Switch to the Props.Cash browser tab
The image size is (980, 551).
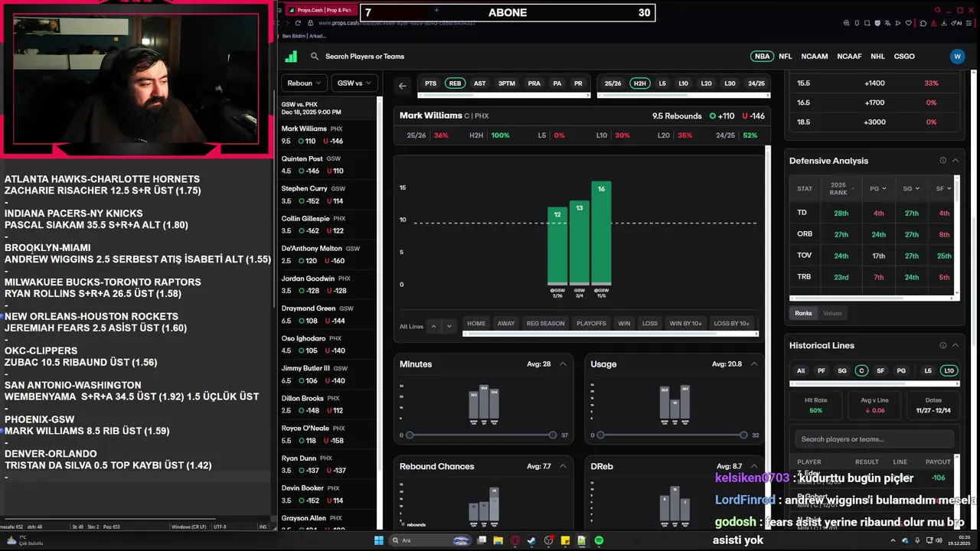pos(320,10)
